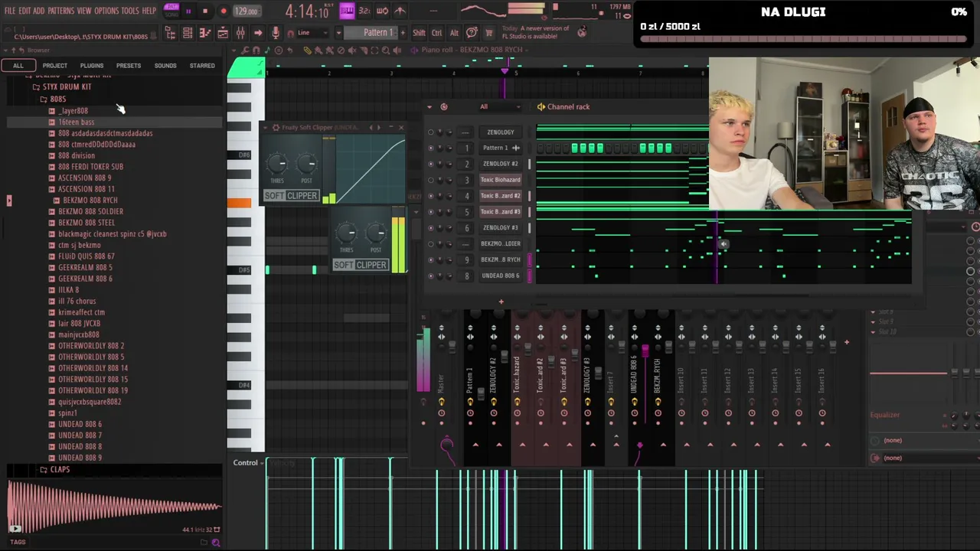Open the browser search magnifier icon

click(216, 543)
